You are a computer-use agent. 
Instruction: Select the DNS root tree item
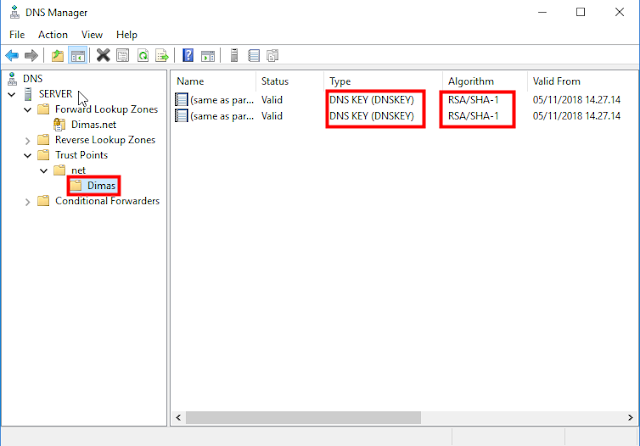pos(33,78)
